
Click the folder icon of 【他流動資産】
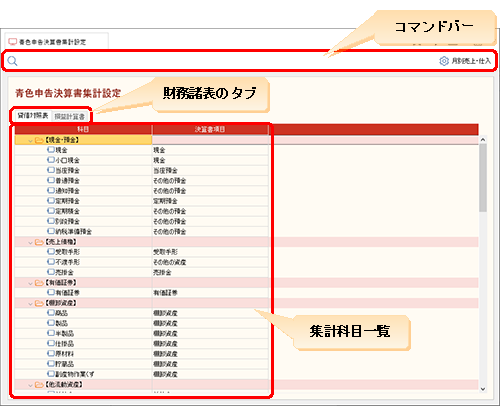point(39,385)
